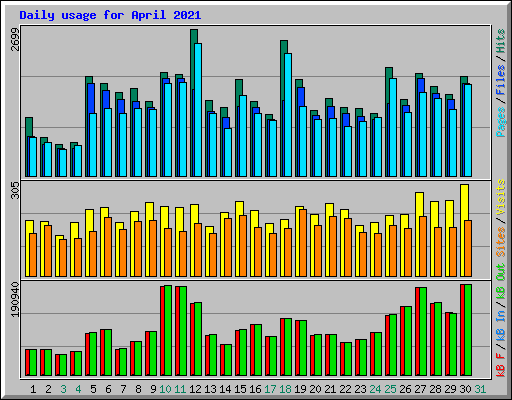Click the 'kB F' legend label
512x400 pixels.
tap(500, 365)
